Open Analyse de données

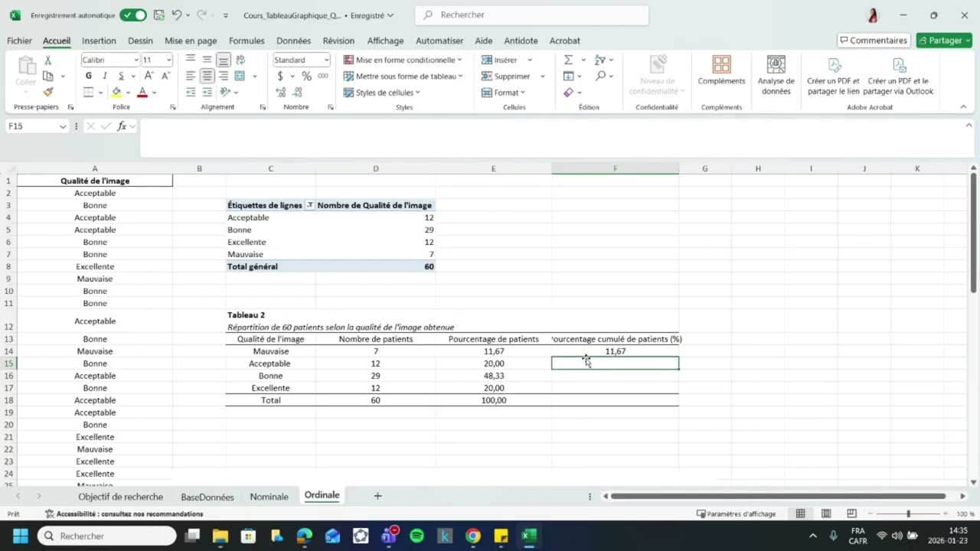coord(776,74)
